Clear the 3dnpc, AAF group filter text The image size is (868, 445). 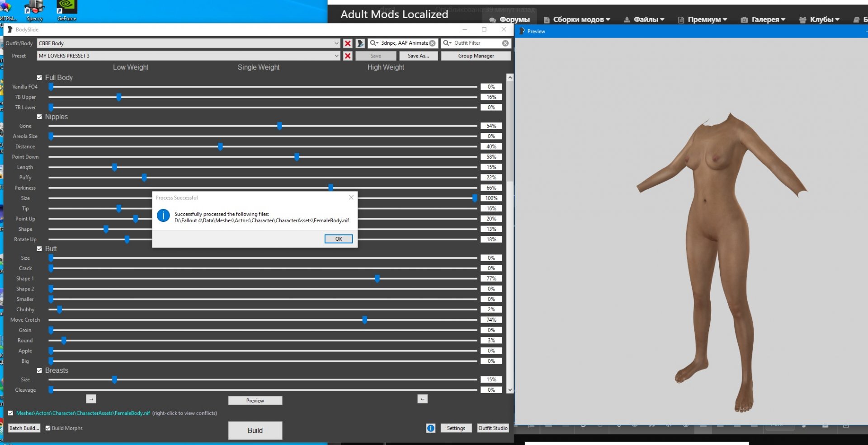coord(433,43)
